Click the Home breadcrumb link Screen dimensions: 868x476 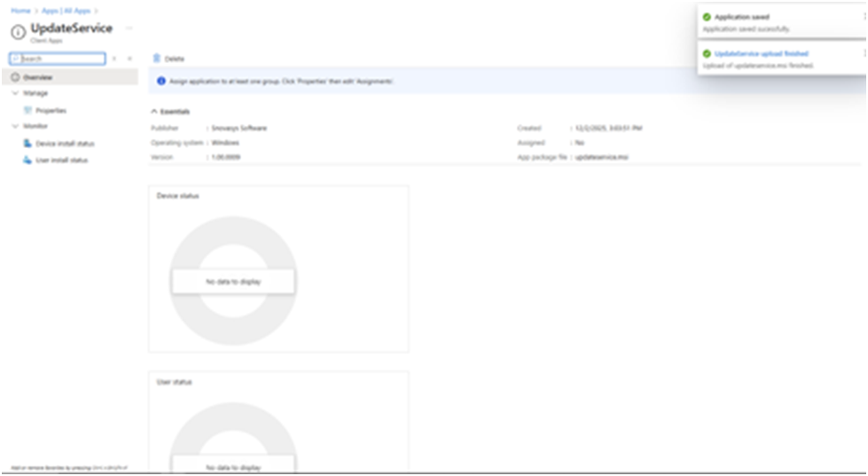pos(20,11)
